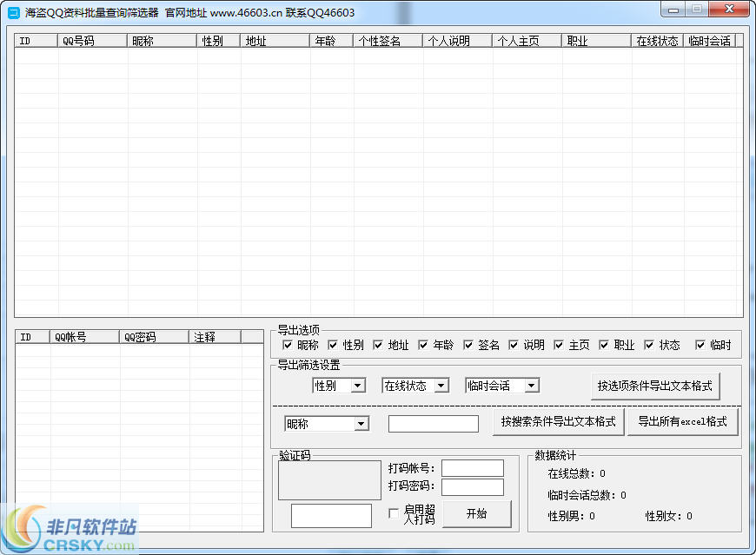This screenshot has width=756, height=555.
Task: Disable the 签名 export checkbox
Action: coord(468,345)
